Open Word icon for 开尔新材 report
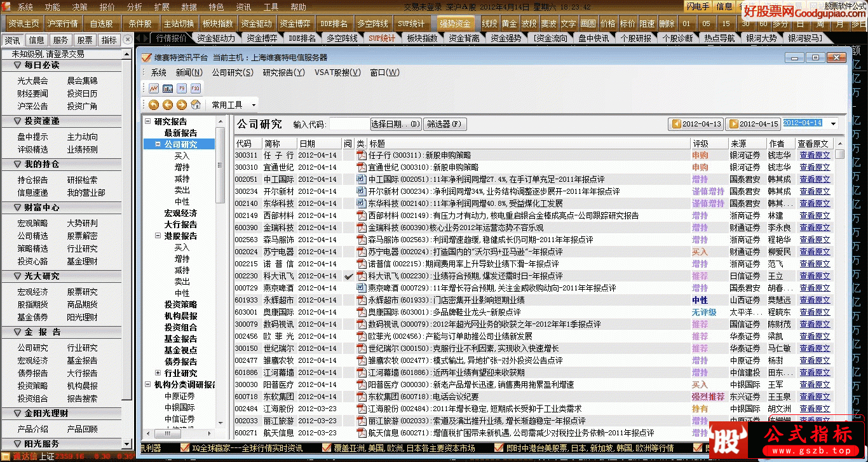 click(361, 191)
